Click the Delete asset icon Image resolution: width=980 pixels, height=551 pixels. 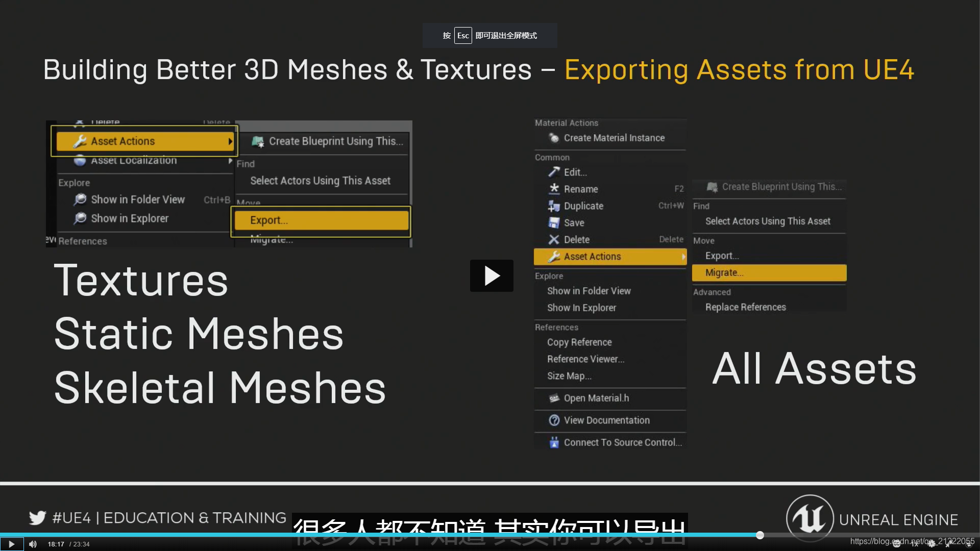point(553,238)
